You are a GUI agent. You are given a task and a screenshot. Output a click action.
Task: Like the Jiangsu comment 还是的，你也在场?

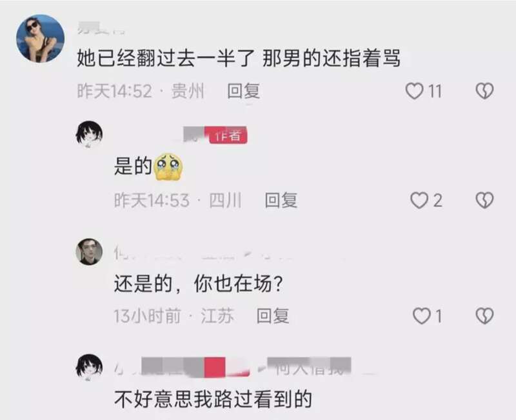click(x=422, y=316)
